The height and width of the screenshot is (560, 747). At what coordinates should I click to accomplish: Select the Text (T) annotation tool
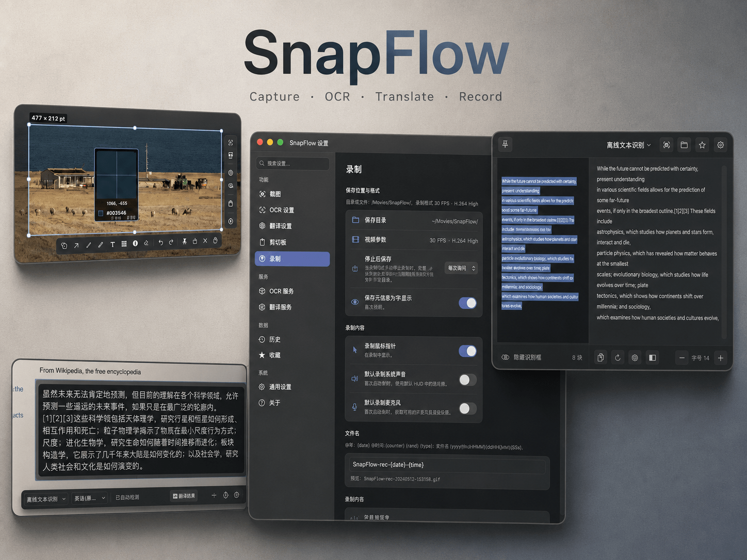(x=112, y=244)
